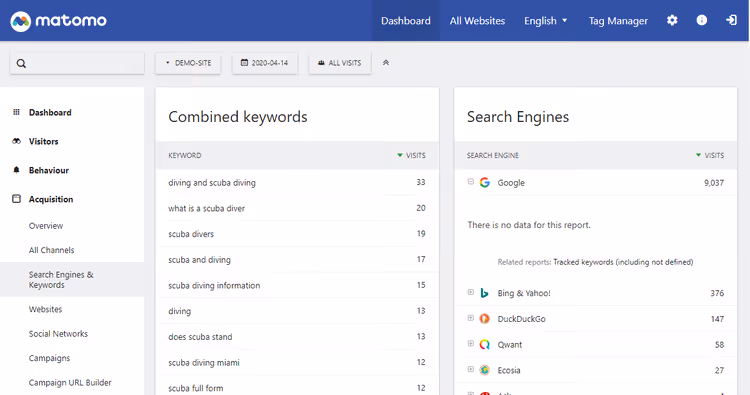Viewport: 750px width, 395px height.
Task: Click the DuckDuckGo icon
Action: click(485, 318)
